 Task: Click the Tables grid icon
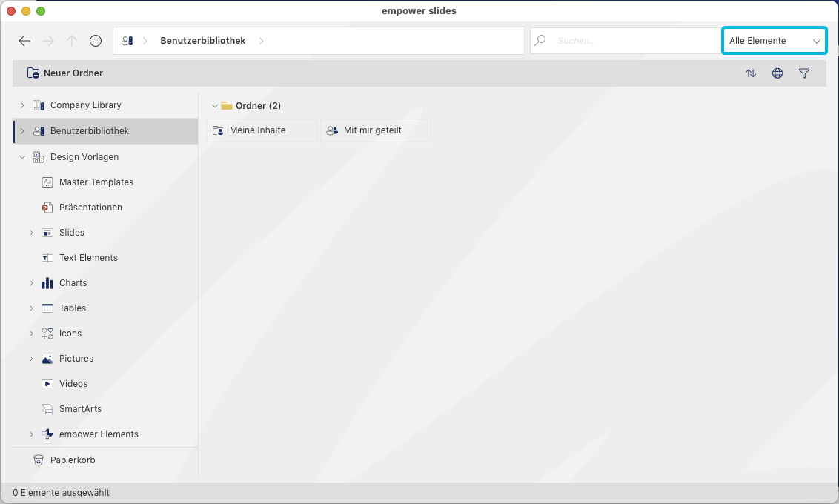pyautogui.click(x=47, y=308)
